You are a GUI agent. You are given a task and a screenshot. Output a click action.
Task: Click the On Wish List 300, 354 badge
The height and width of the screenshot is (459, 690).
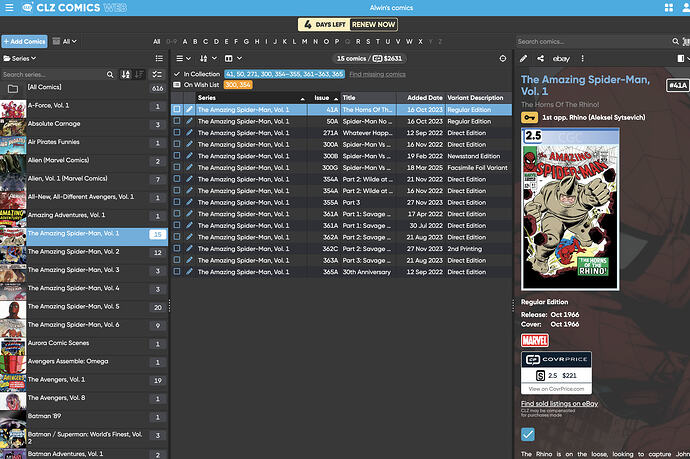238,84
